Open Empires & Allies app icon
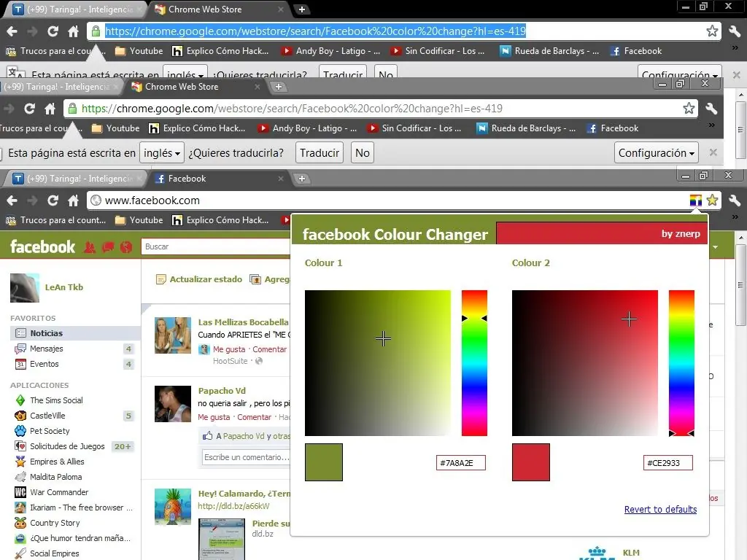The image size is (747, 560). (x=20, y=462)
